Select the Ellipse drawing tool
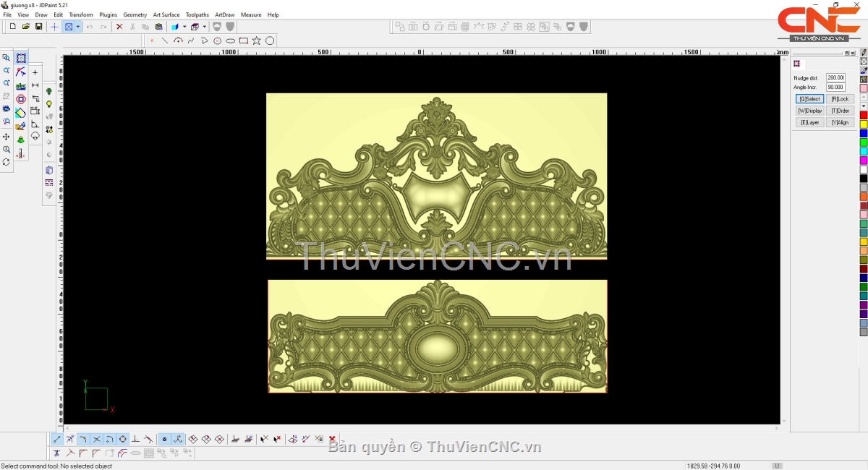 tap(231, 40)
